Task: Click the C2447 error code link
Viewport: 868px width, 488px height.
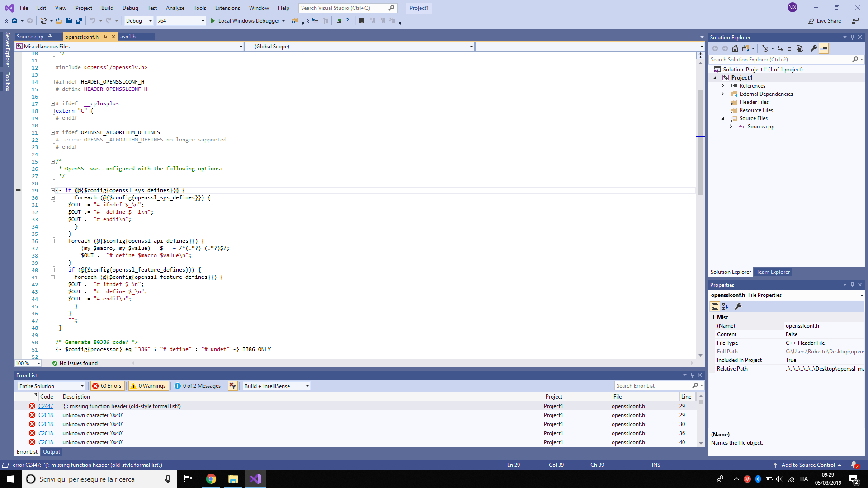Action: 46,406
